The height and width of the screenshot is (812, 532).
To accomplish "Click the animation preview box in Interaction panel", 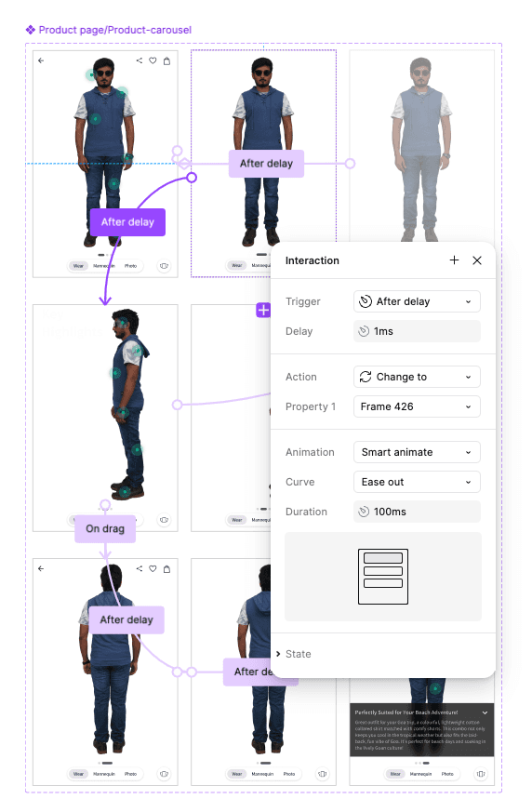I will pos(383,577).
